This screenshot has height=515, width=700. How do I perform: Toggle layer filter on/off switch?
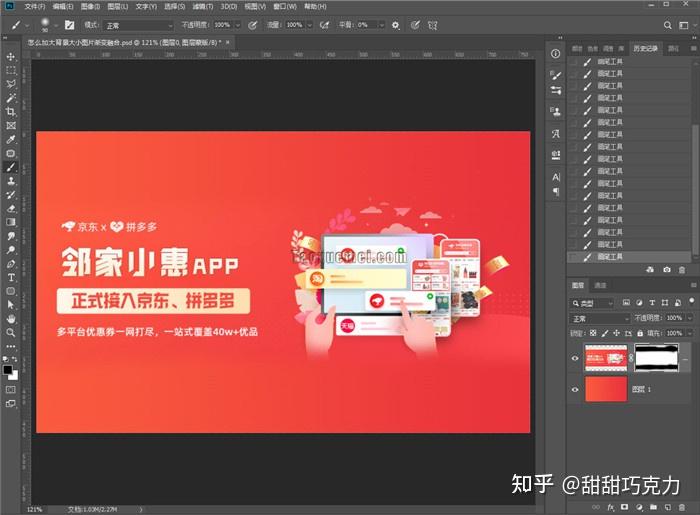(x=692, y=301)
